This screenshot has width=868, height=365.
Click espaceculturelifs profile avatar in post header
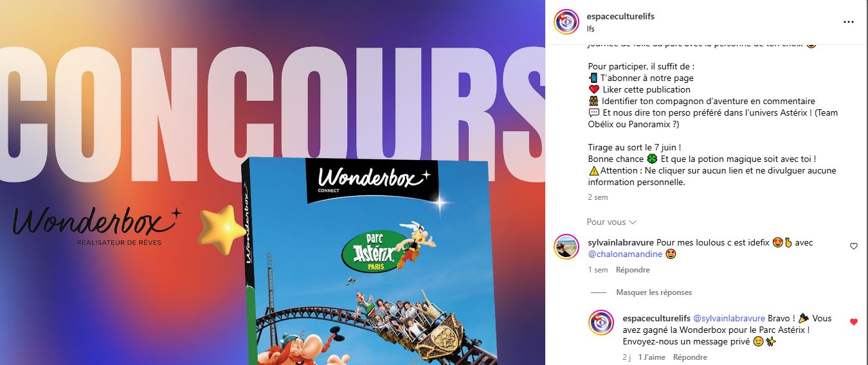[x=566, y=22]
